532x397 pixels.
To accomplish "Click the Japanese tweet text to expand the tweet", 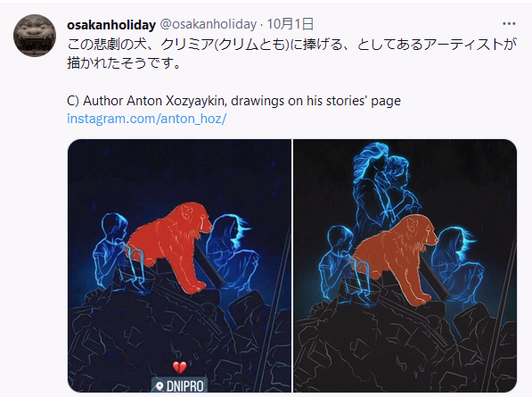I will 291,54.
